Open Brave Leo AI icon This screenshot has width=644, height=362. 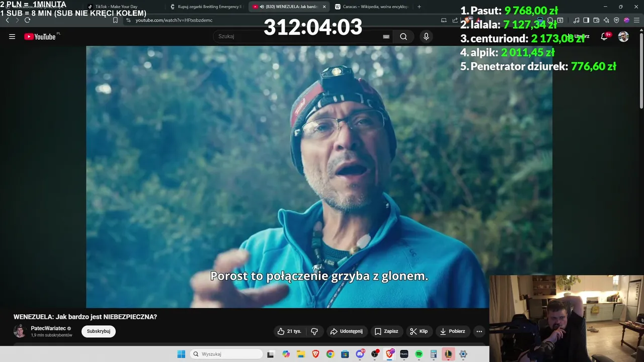tap(606, 20)
